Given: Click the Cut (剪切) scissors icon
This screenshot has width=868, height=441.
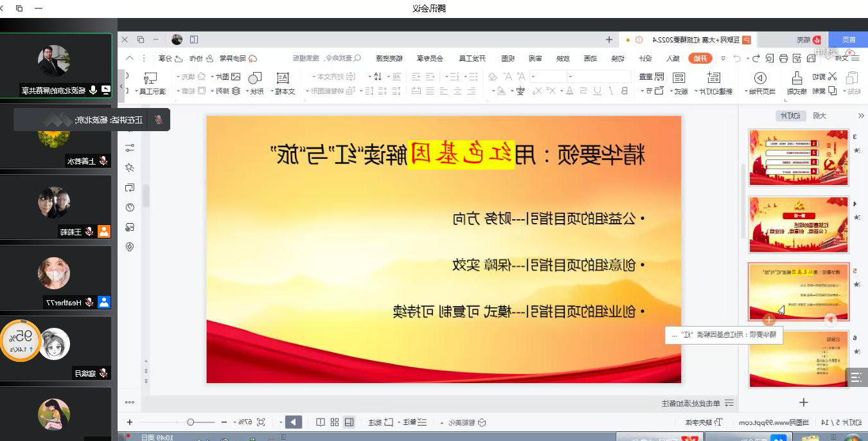Looking at the screenshot, I should 833,76.
